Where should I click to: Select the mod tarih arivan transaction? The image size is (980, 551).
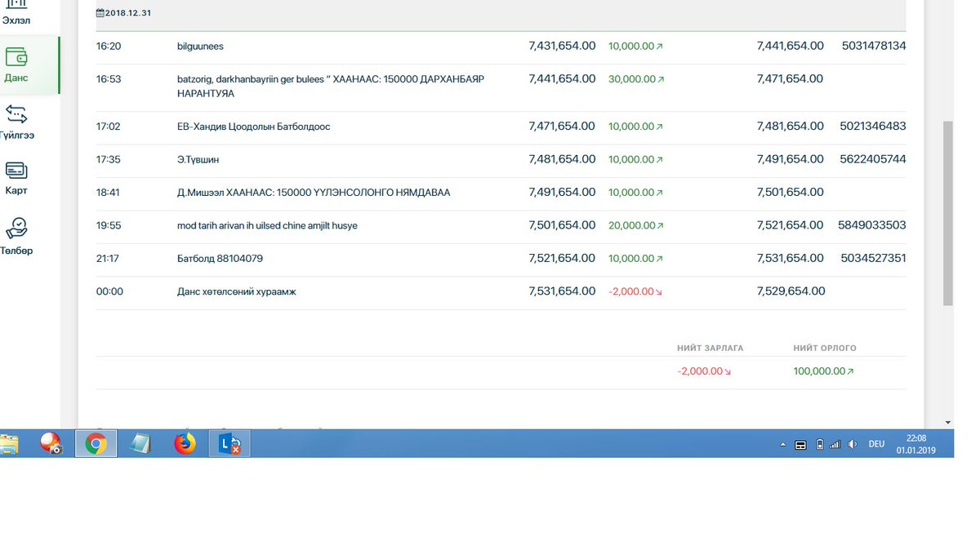(x=501, y=225)
